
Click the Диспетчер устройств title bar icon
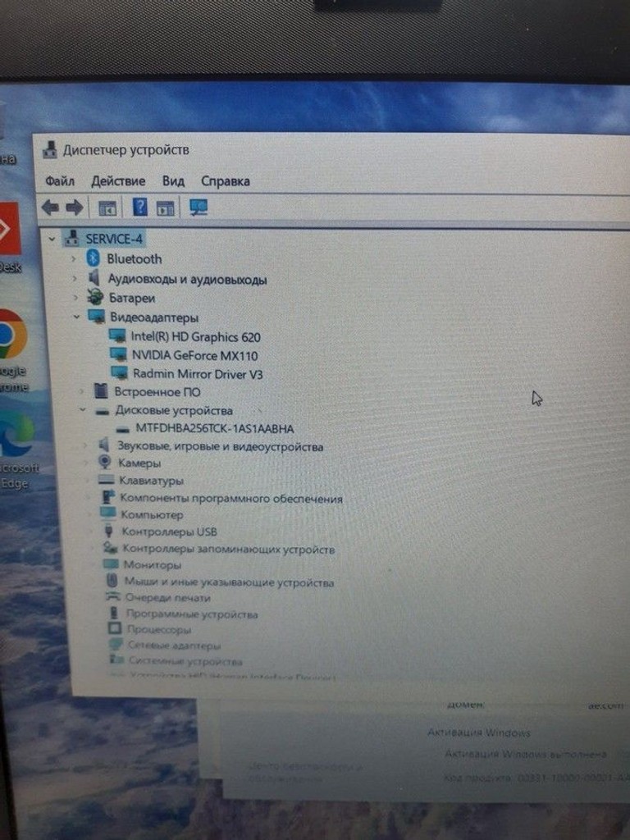click(x=50, y=149)
